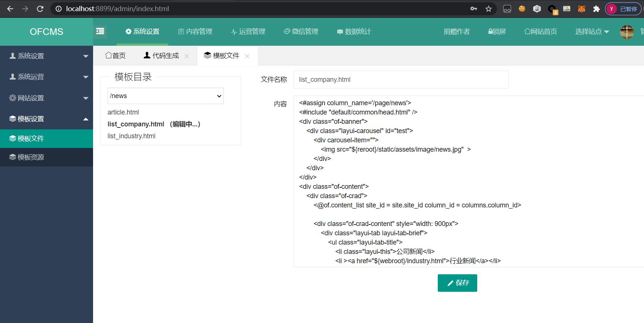Click the 保存 button
Image resolution: width=644 pixels, height=323 pixels.
[458, 283]
